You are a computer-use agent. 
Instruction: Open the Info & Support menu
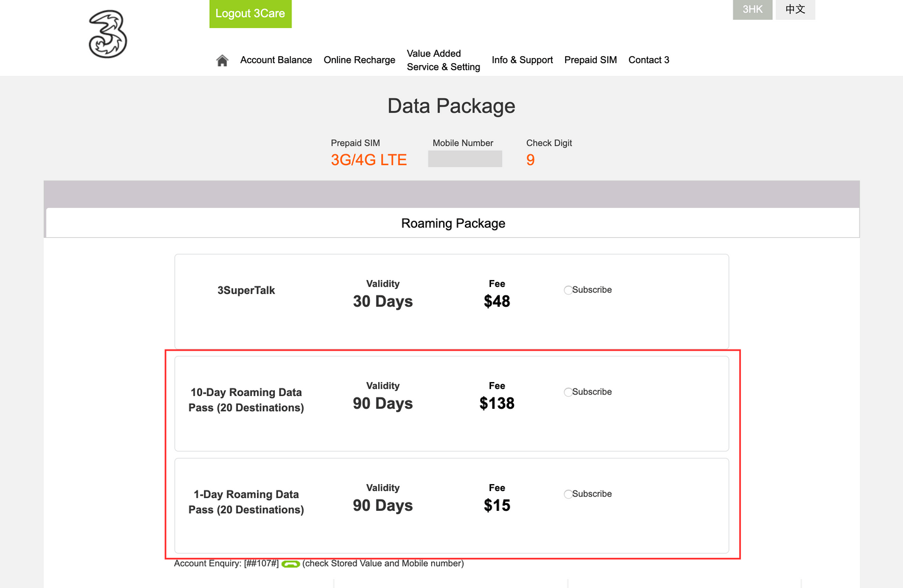522,60
